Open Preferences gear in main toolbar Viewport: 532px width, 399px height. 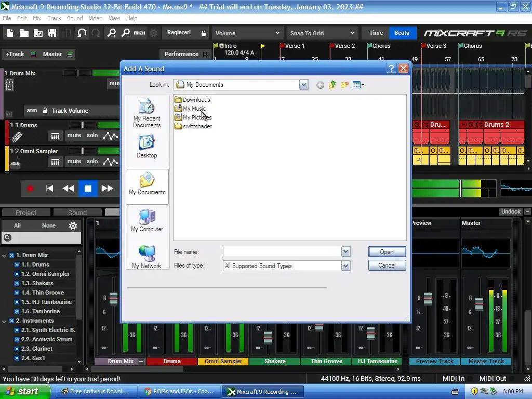(154, 33)
